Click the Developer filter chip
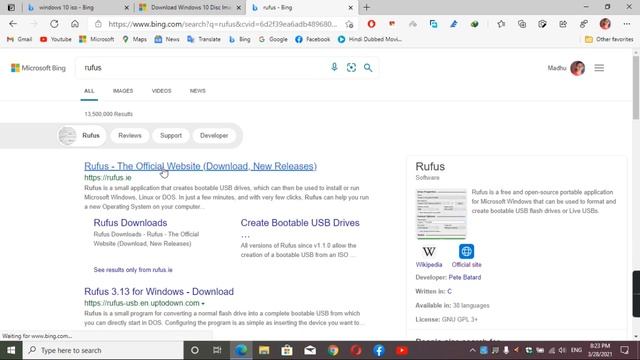 point(214,136)
